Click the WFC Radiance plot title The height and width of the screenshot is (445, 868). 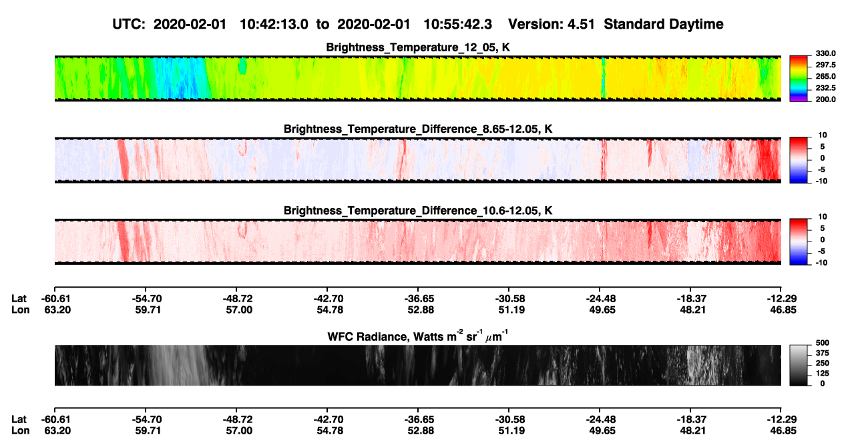(418, 336)
